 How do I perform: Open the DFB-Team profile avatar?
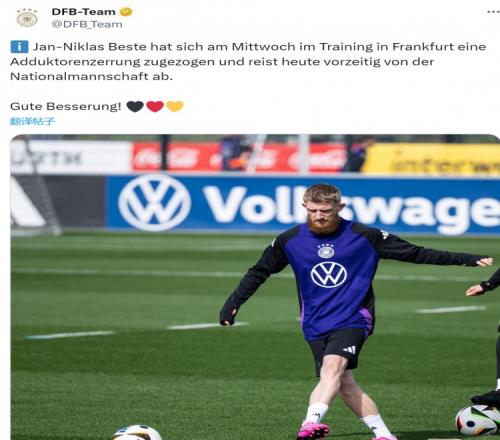27,18
